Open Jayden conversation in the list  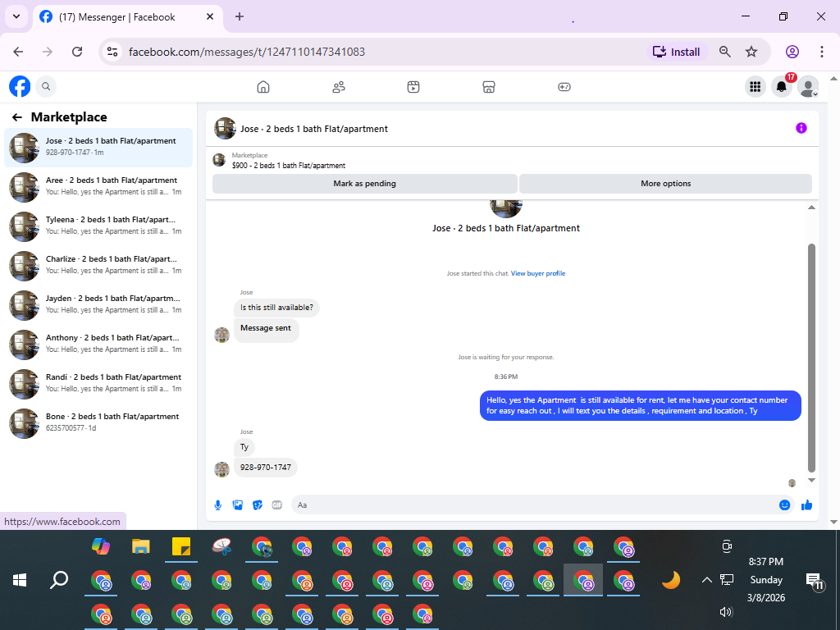point(98,305)
